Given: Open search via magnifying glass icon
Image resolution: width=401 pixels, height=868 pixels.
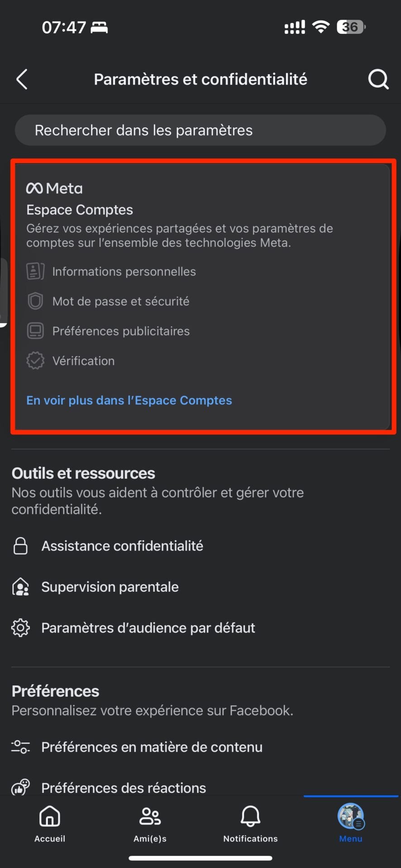Looking at the screenshot, I should point(378,80).
